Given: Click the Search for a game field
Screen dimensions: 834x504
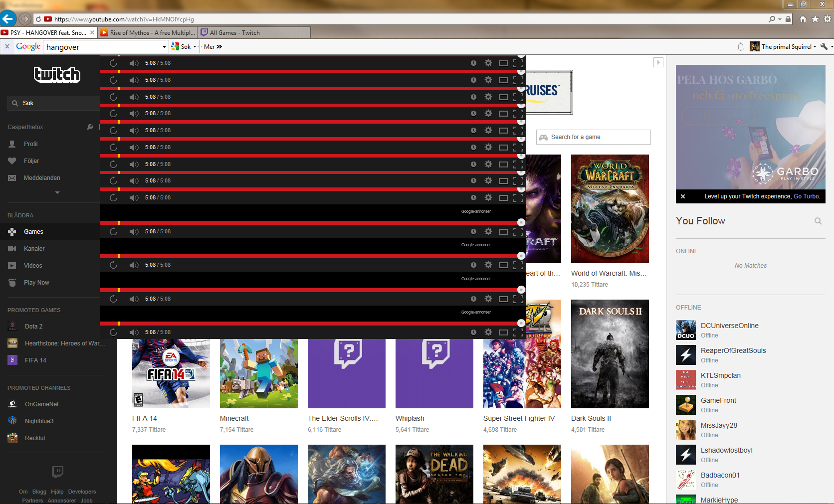Looking at the screenshot, I should pos(594,137).
